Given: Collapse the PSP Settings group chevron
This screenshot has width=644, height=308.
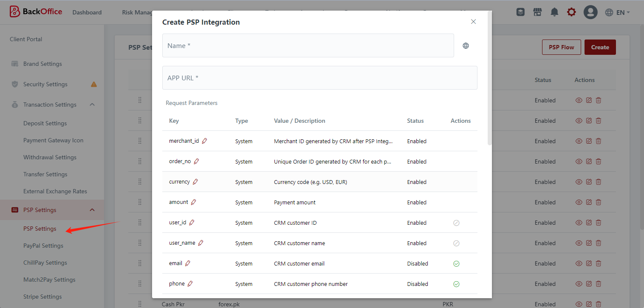Looking at the screenshot, I should pyautogui.click(x=92, y=210).
